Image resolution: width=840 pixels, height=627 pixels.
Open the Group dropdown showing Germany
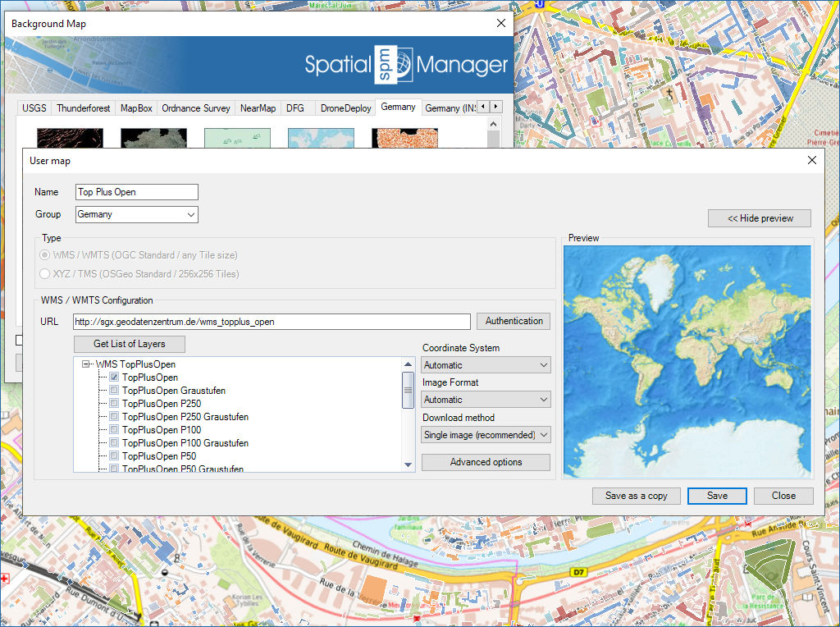137,214
